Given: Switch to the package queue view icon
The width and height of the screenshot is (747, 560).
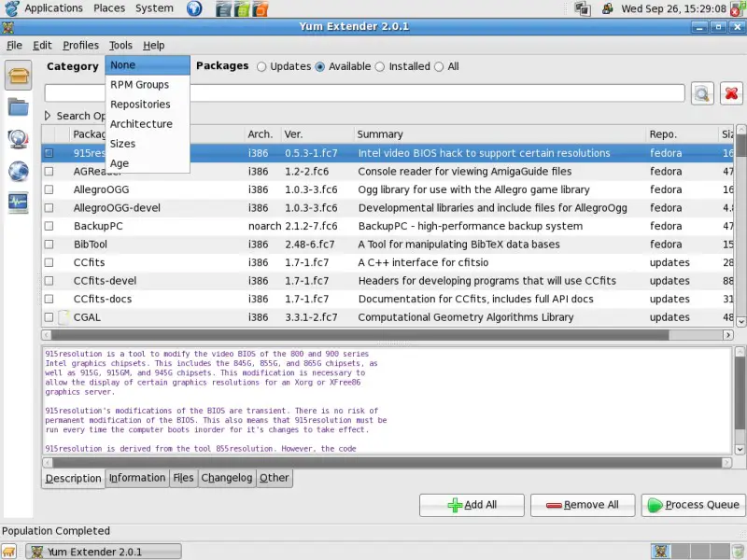Looking at the screenshot, I should pos(19,139).
